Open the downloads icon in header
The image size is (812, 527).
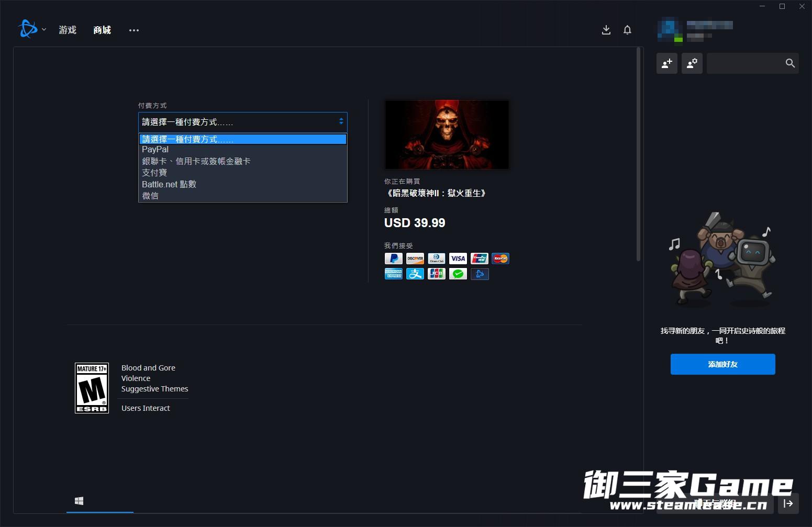pyautogui.click(x=606, y=30)
